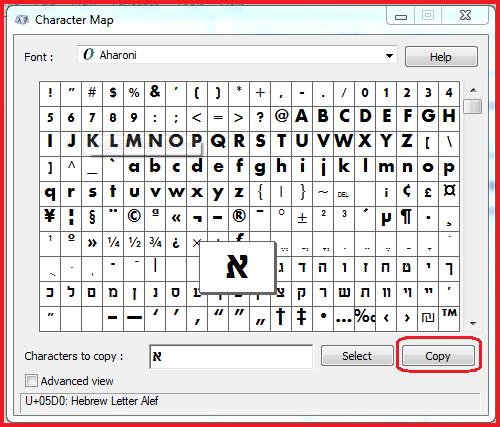Pick the Yen ¥ currency symbol
500x427 pixels.
click(50, 219)
